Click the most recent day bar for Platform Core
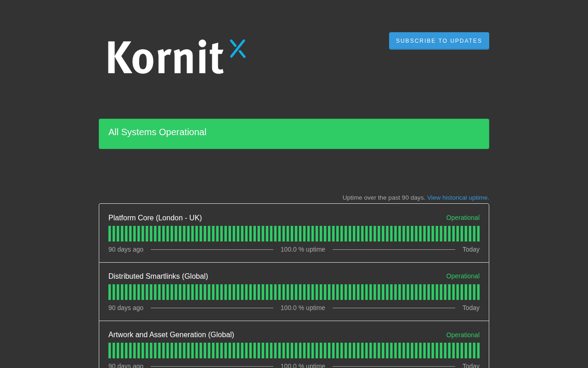 [x=478, y=234]
